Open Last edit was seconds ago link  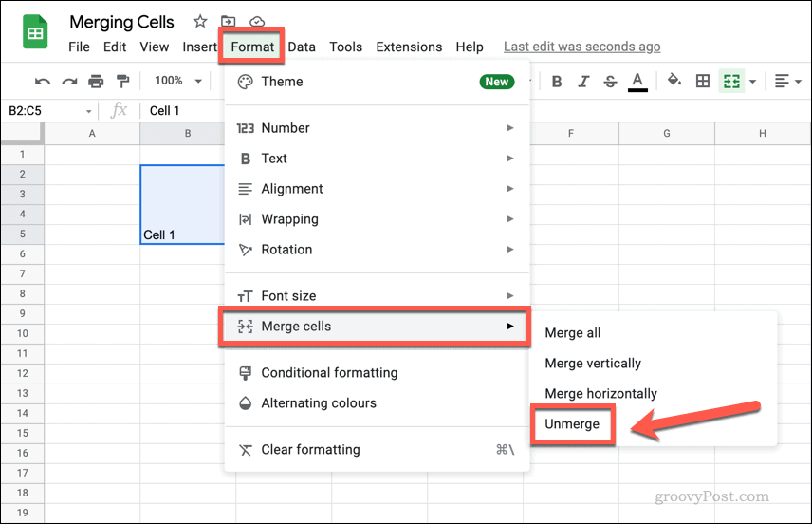582,47
